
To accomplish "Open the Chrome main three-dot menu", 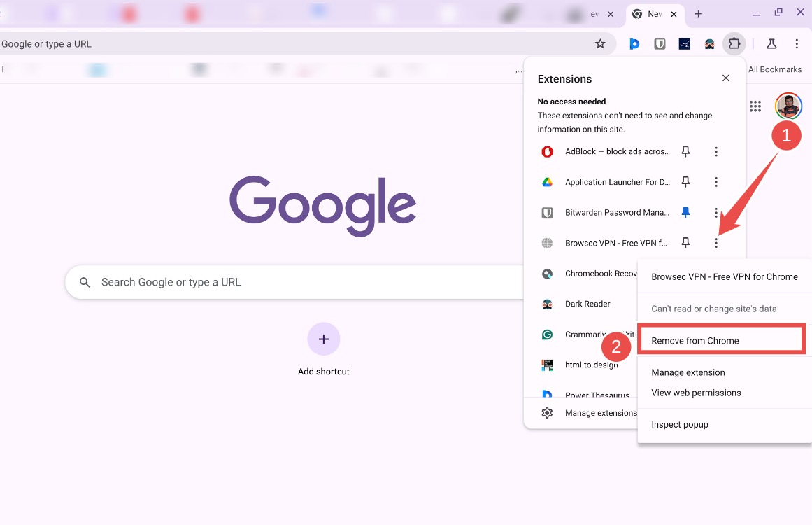I will (797, 43).
